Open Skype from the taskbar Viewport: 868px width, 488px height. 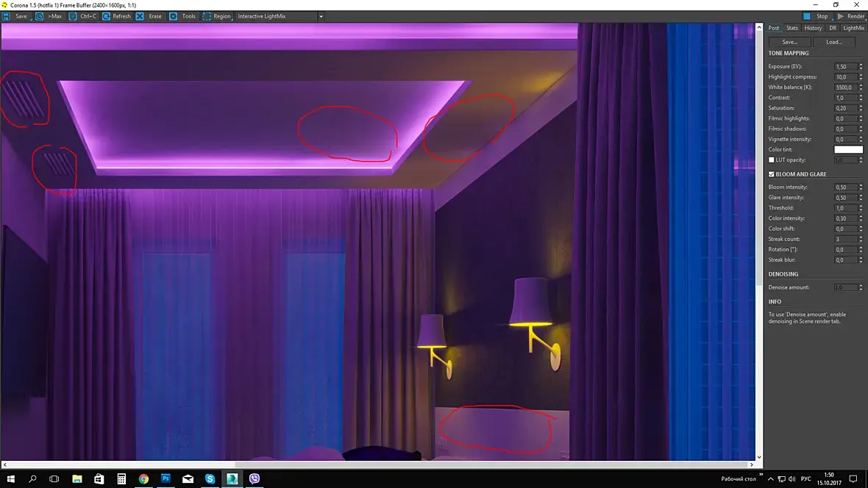[x=210, y=478]
